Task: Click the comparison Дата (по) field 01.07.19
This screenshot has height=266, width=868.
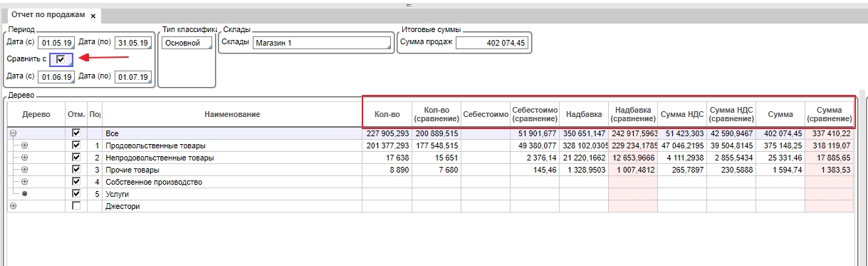Action: pos(132,76)
